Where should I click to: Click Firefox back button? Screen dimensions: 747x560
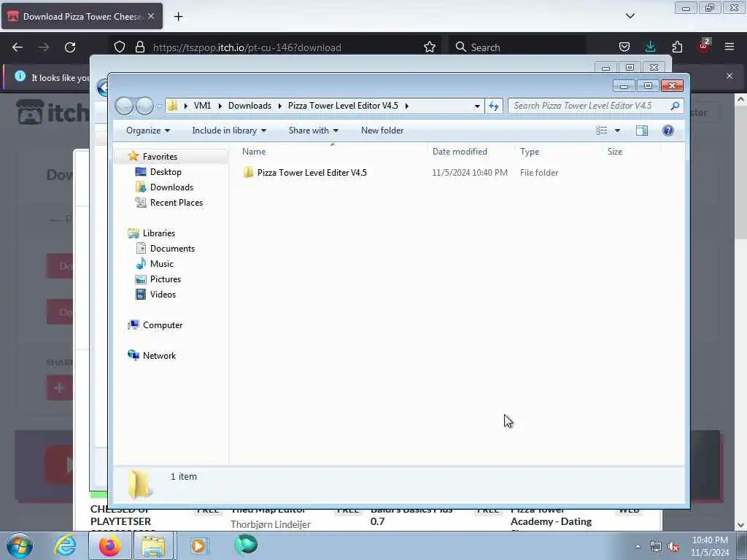tap(18, 47)
